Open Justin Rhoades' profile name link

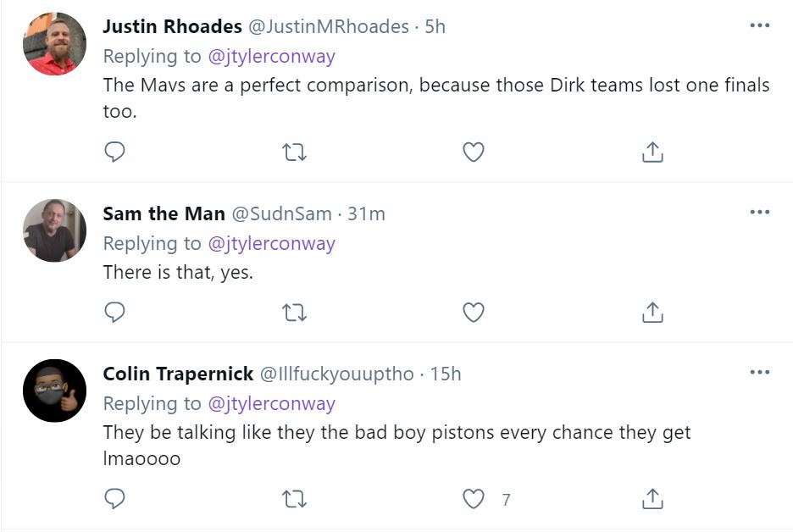point(170,26)
